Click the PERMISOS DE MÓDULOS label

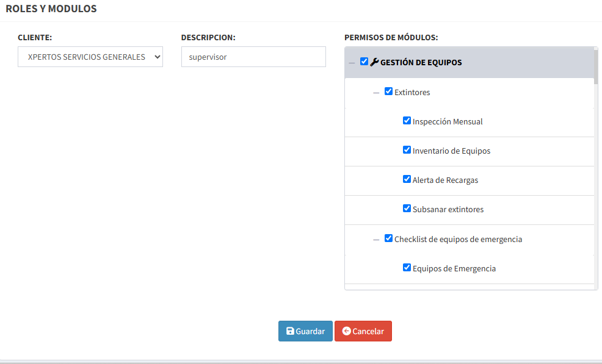coord(391,38)
